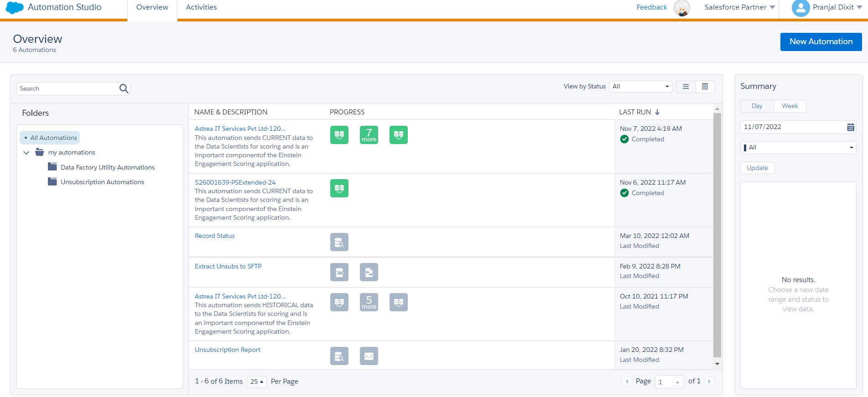Click the scrollbar down arrow
The height and width of the screenshot is (397, 868).
(x=717, y=364)
